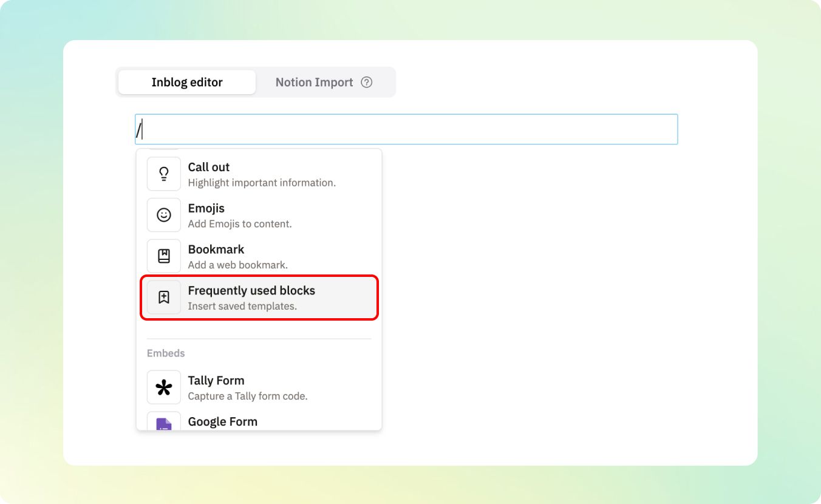
Task: Switch to the Inblog editor tab
Action: [x=187, y=83]
